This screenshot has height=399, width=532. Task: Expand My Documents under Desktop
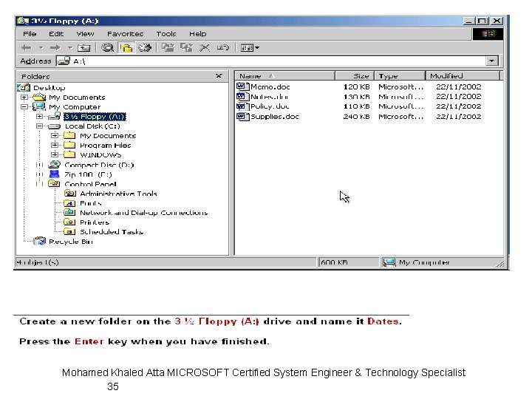pyautogui.click(x=24, y=98)
